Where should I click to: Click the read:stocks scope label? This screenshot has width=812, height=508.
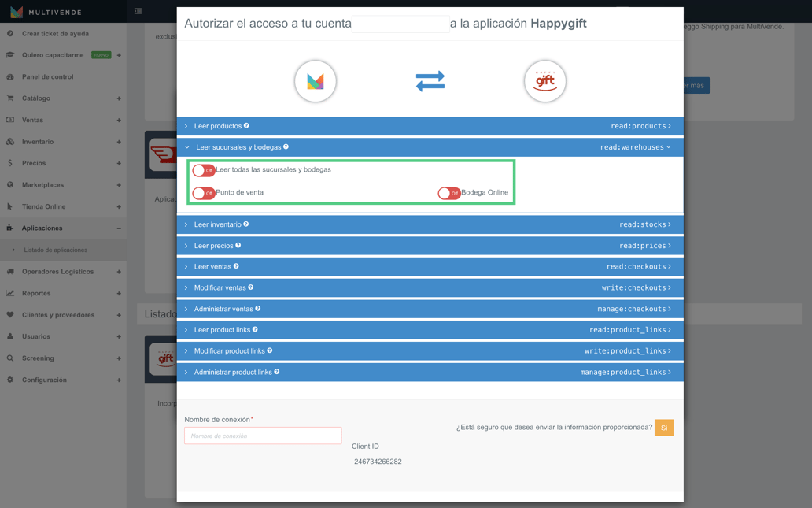click(x=642, y=224)
